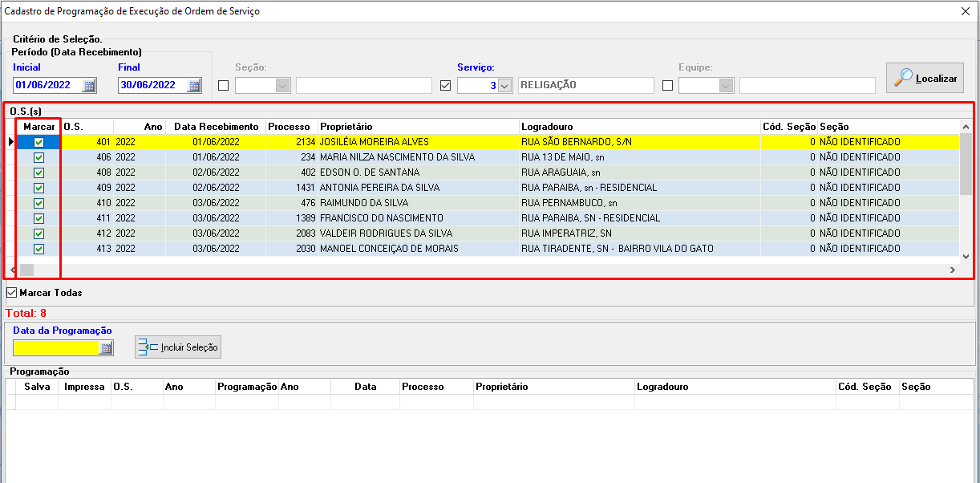Enable the Seção filter checkbox

(223, 86)
